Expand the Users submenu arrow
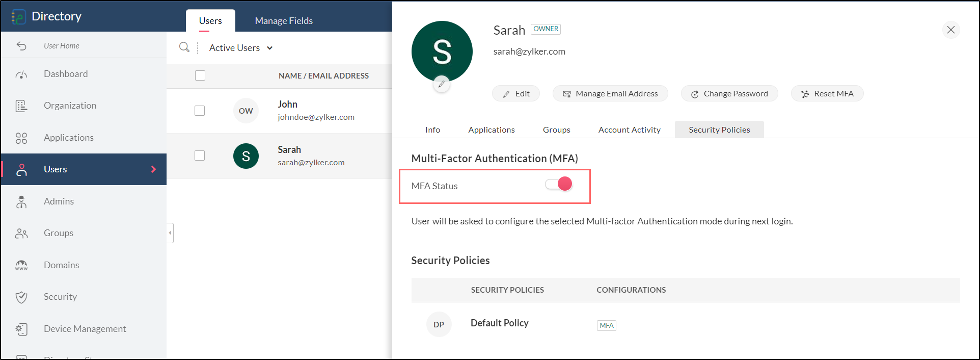This screenshot has width=980, height=360. coord(153,169)
